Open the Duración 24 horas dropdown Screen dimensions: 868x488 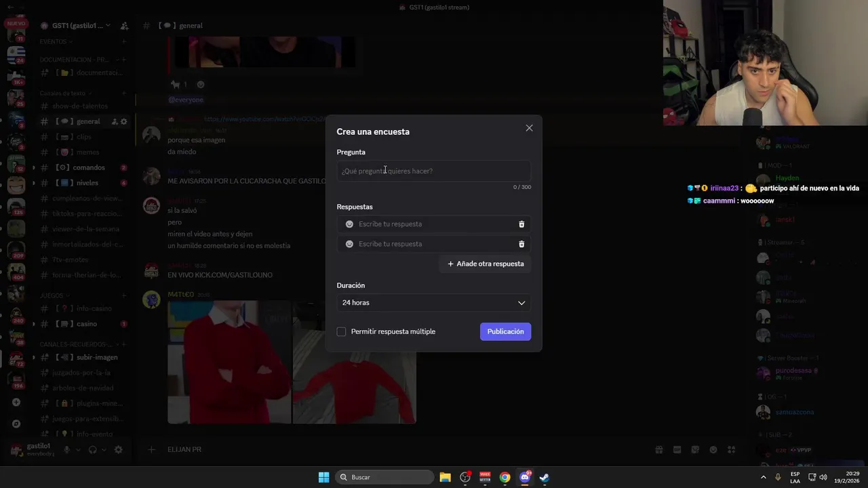click(x=433, y=303)
